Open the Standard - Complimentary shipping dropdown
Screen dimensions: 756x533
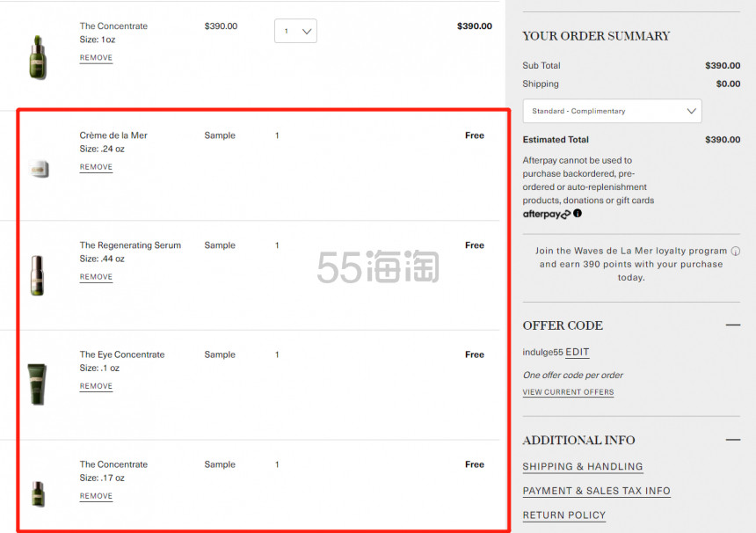pos(612,111)
